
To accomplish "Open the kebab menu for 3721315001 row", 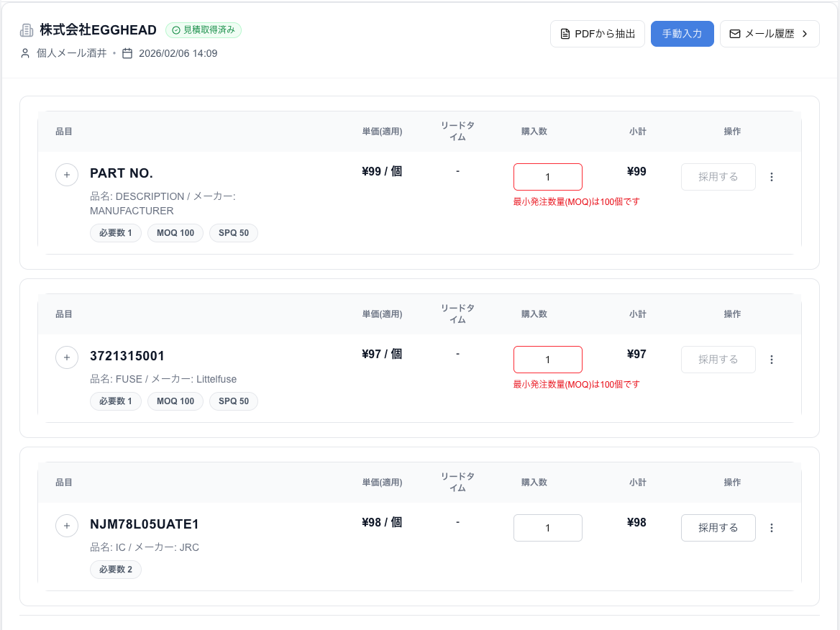I will [772, 360].
